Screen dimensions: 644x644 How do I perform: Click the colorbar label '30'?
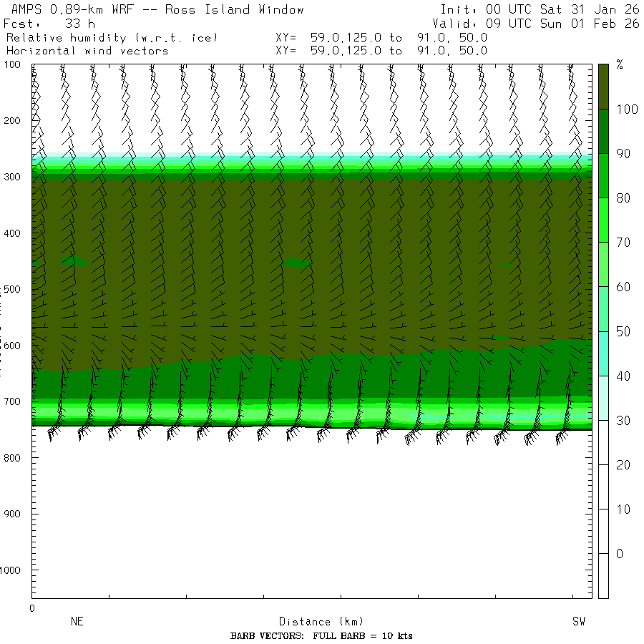(623, 420)
